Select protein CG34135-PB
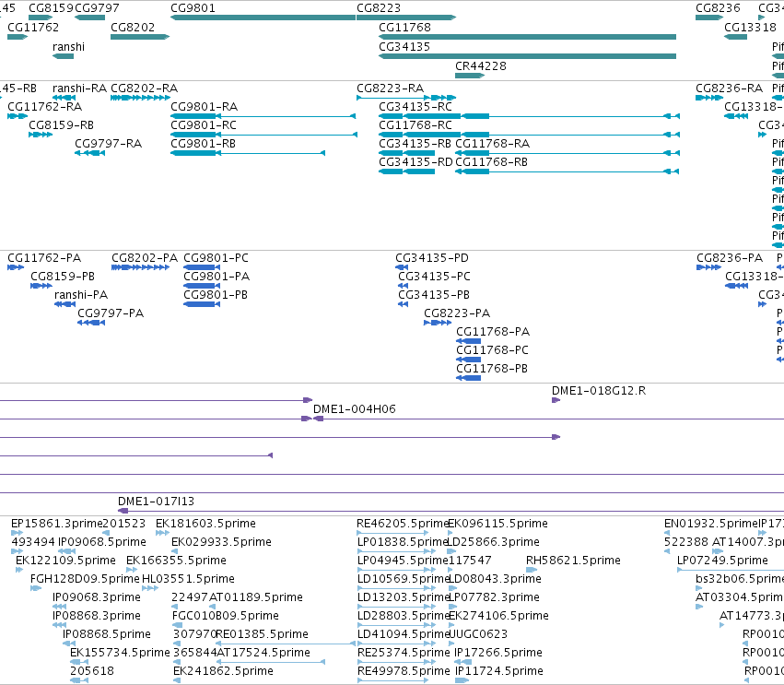 pyautogui.click(x=434, y=295)
